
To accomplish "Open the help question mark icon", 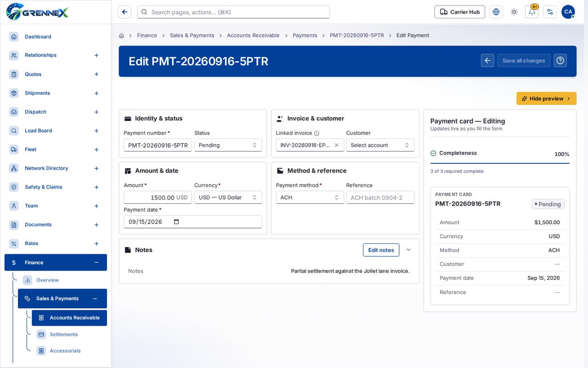I will click(560, 60).
